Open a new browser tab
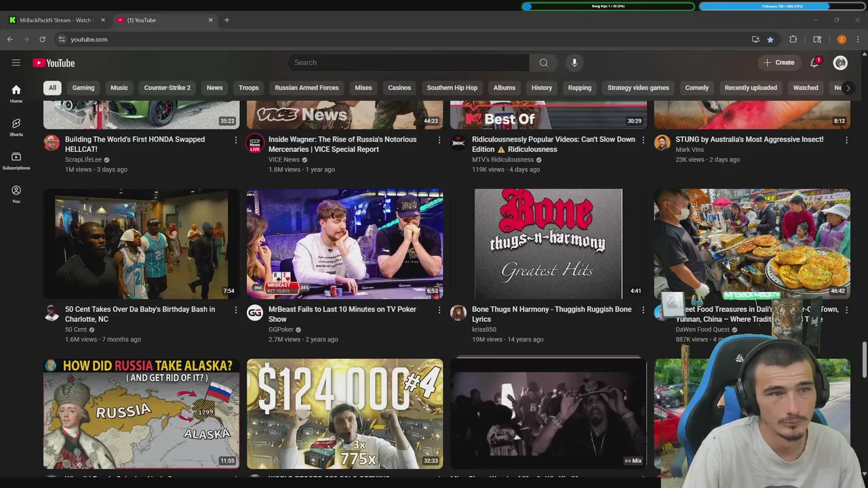Screen dimensions: 868x488 click(226, 20)
